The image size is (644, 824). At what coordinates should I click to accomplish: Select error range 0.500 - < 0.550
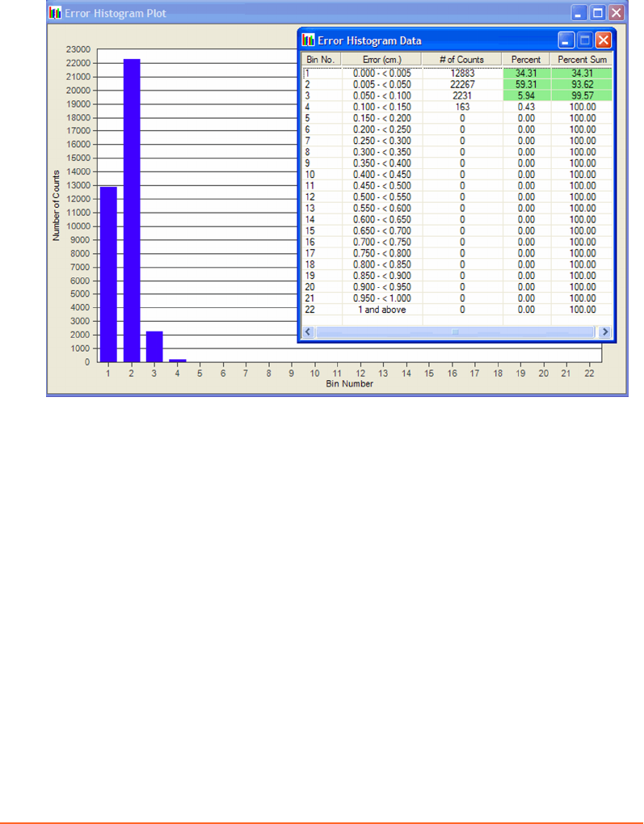tap(382, 197)
